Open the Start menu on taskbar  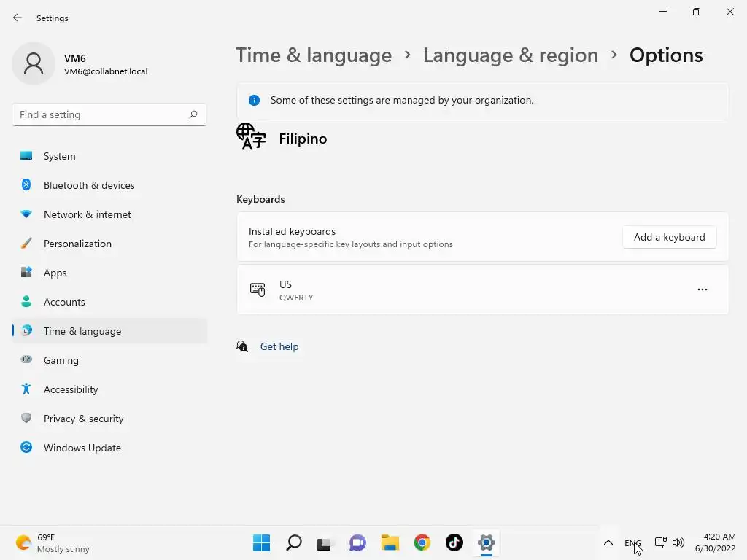261,542
